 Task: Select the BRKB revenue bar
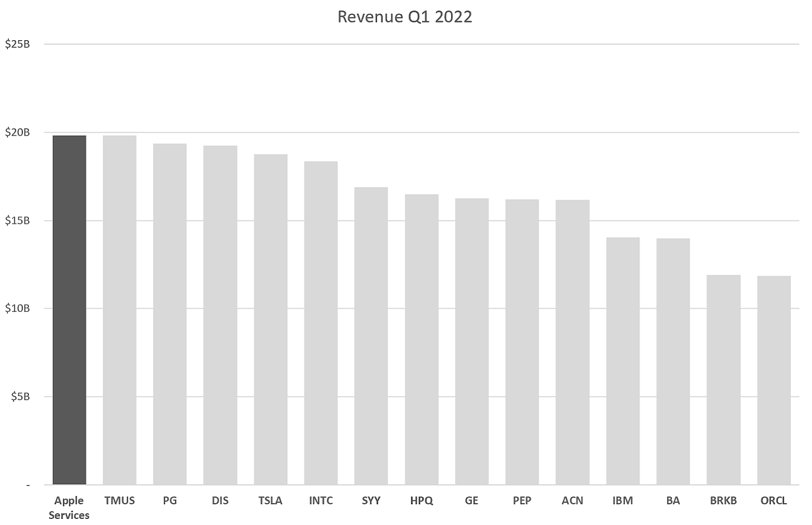pos(724,380)
